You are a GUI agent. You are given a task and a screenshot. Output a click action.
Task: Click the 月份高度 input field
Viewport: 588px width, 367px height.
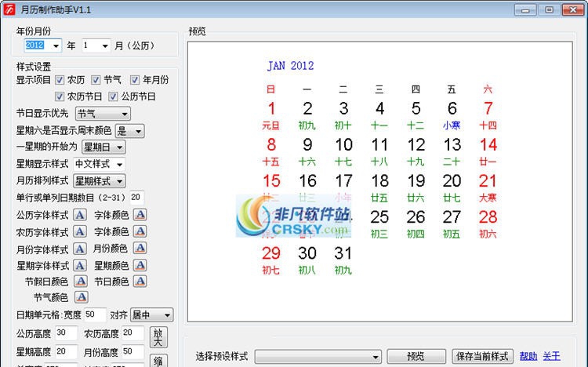132,351
